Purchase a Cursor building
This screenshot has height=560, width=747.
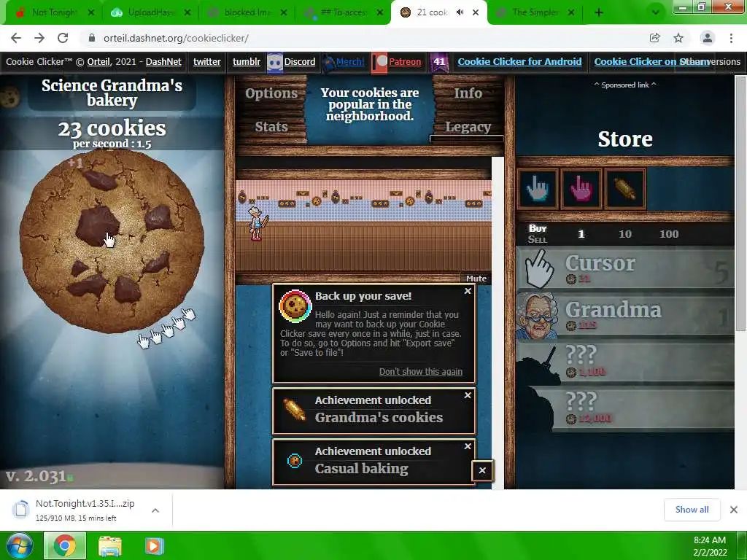[625, 269]
